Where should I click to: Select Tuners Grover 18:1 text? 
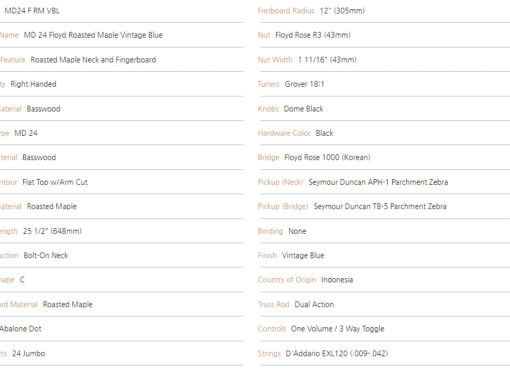(x=291, y=84)
